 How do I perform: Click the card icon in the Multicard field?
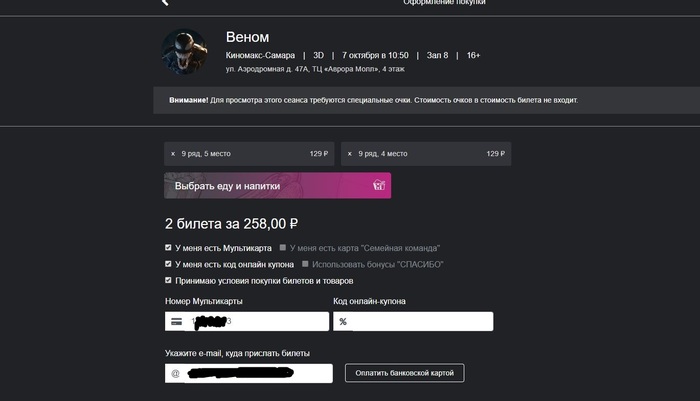click(177, 321)
